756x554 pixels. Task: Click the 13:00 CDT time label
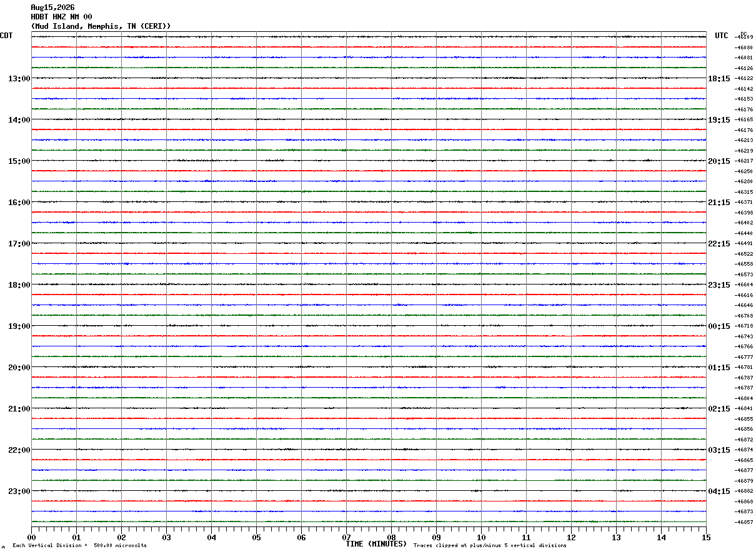point(19,79)
